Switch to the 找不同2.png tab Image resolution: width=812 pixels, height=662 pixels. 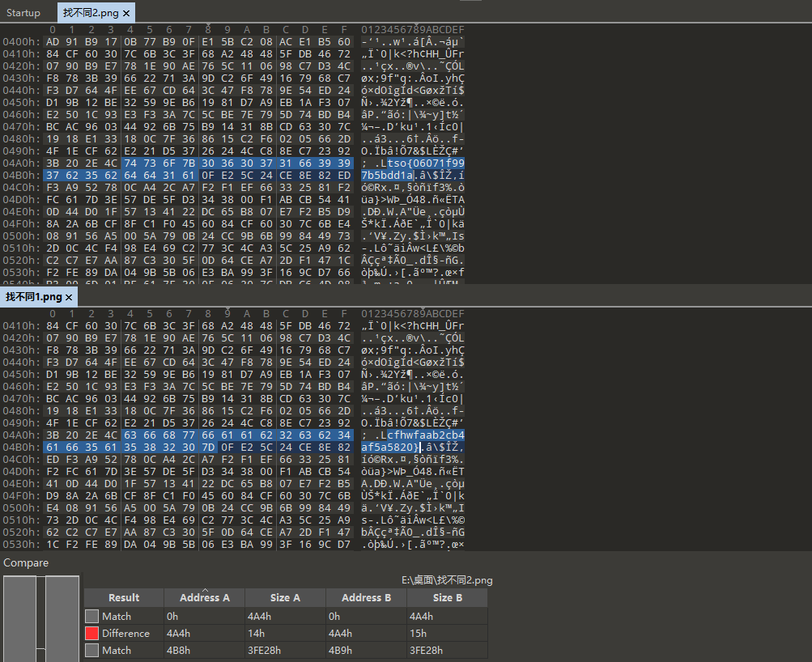(x=91, y=13)
